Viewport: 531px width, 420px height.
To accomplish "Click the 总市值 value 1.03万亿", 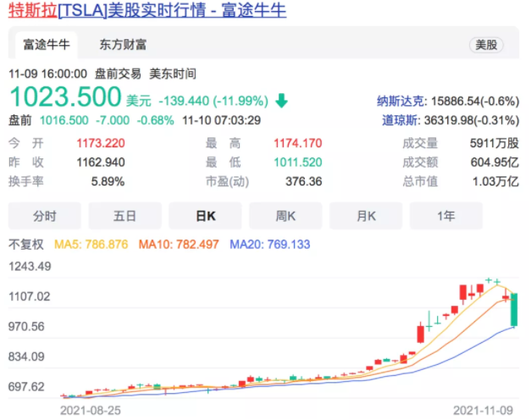I will pos(495,181).
